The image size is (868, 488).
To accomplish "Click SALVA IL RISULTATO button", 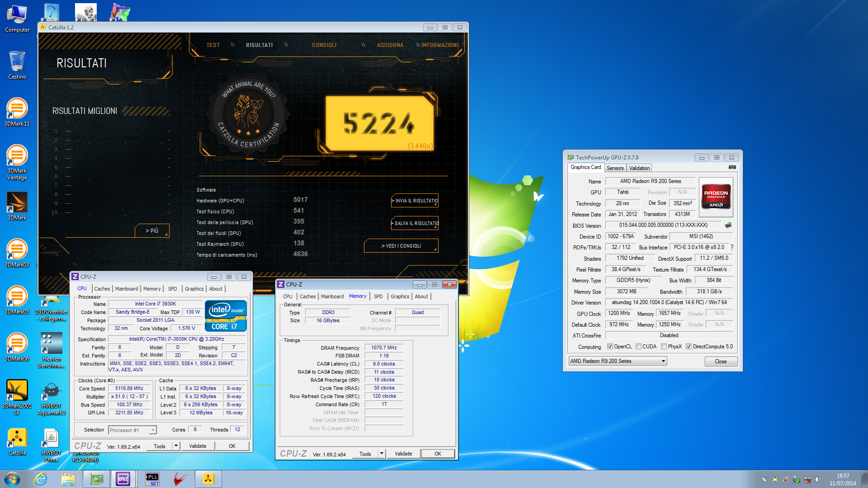I will click(415, 223).
